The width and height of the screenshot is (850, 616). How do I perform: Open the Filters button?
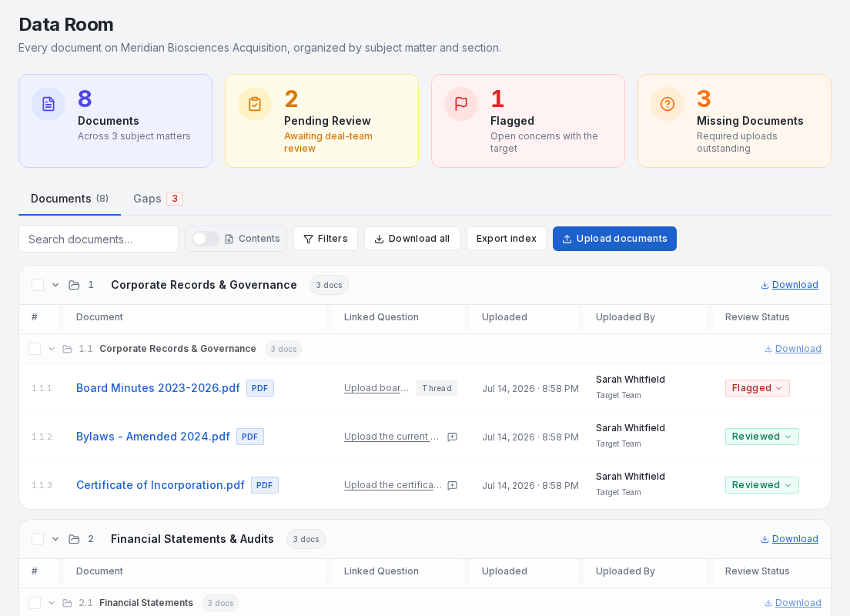[x=326, y=239]
